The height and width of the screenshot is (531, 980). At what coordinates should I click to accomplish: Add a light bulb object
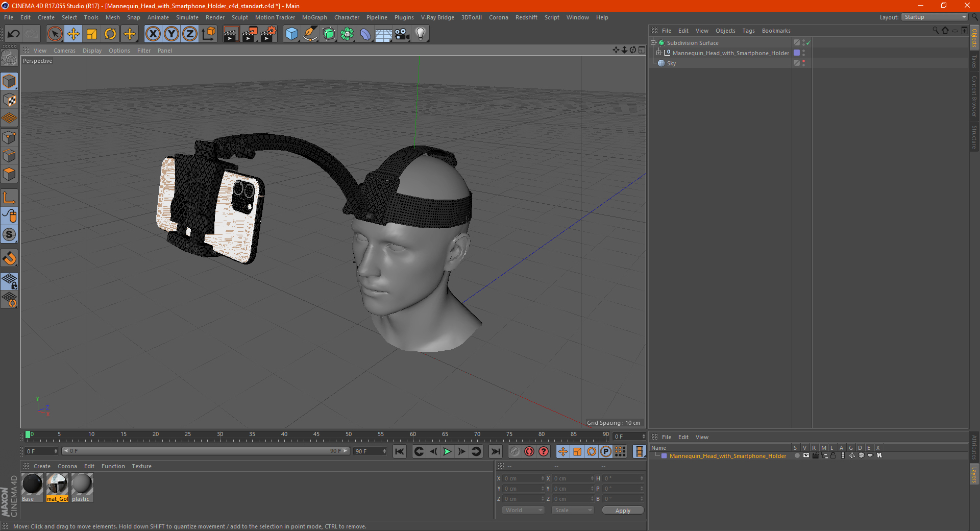pyautogui.click(x=421, y=34)
